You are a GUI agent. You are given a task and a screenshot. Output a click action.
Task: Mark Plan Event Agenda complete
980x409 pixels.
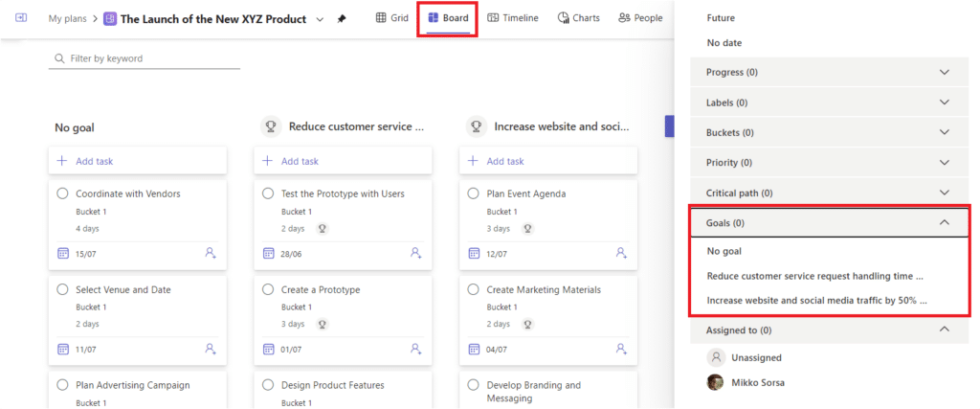[x=474, y=193]
